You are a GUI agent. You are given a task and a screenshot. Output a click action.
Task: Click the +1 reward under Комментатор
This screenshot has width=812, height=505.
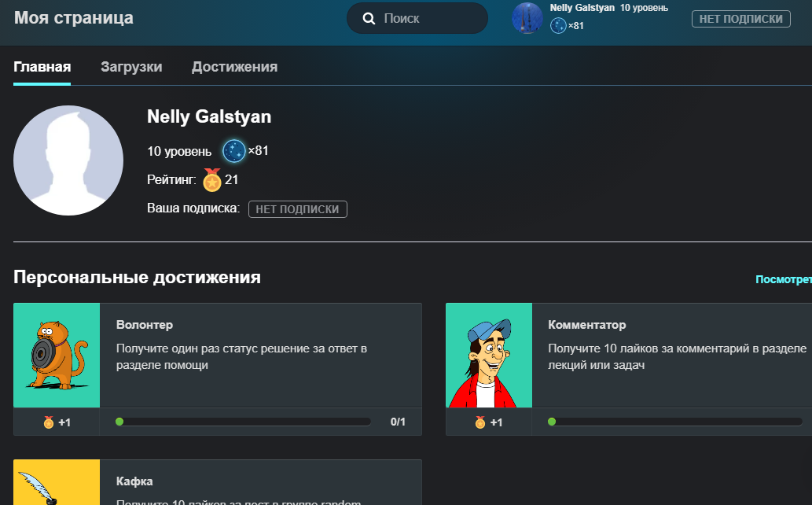pyautogui.click(x=497, y=422)
